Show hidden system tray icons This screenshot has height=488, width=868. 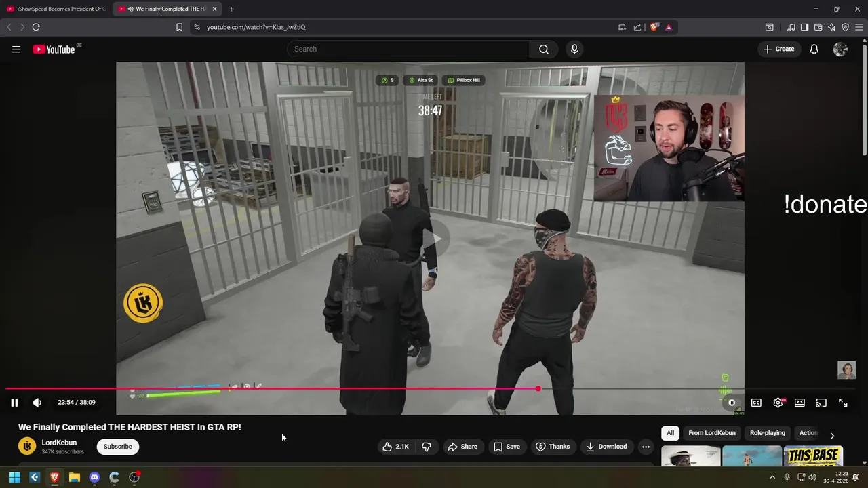(772, 477)
